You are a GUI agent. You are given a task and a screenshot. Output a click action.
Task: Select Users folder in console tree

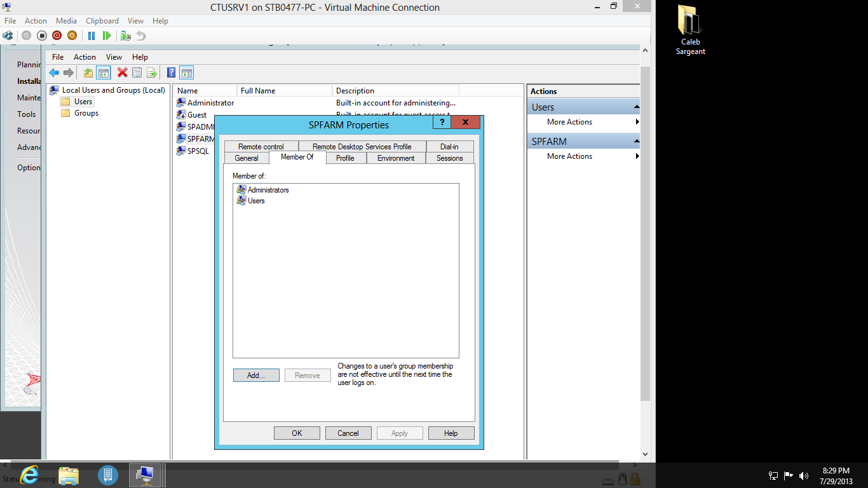click(77, 102)
